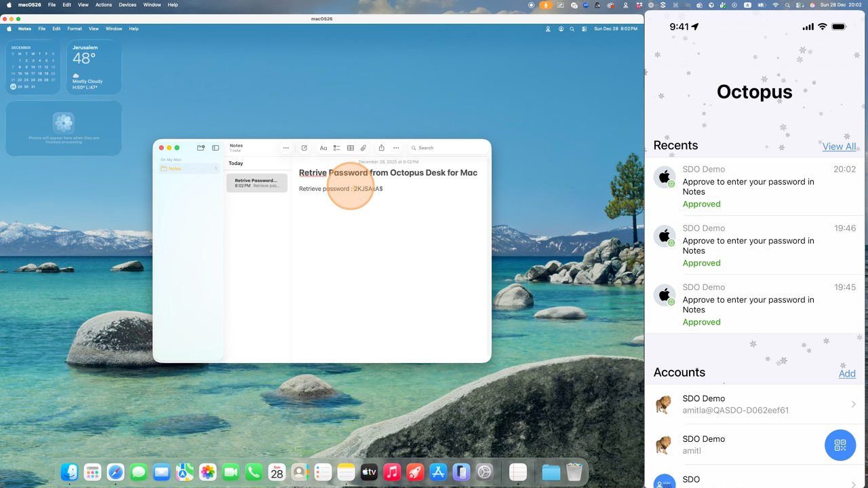Open Contacts from the Dock
The width and height of the screenshot is (868, 488).
click(300, 472)
